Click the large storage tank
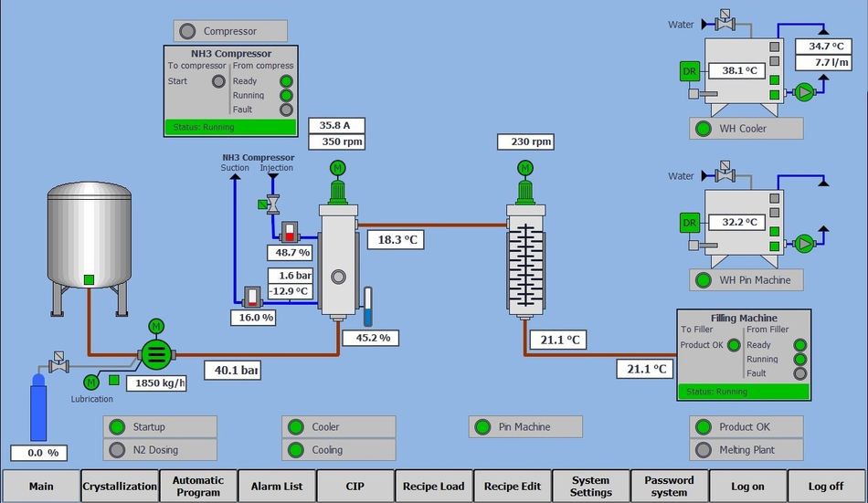This screenshot has width=868, height=503. pos(89,233)
